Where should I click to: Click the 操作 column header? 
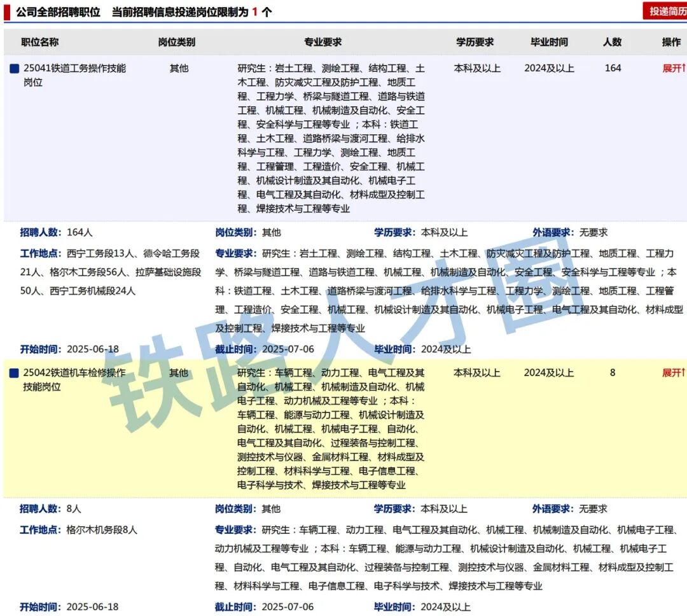pyautogui.click(x=671, y=42)
